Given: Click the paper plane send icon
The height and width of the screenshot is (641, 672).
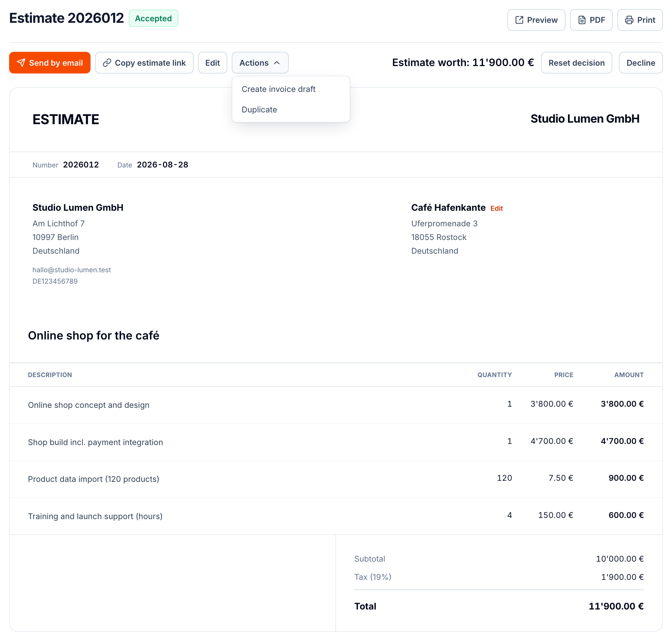Looking at the screenshot, I should 21,63.
